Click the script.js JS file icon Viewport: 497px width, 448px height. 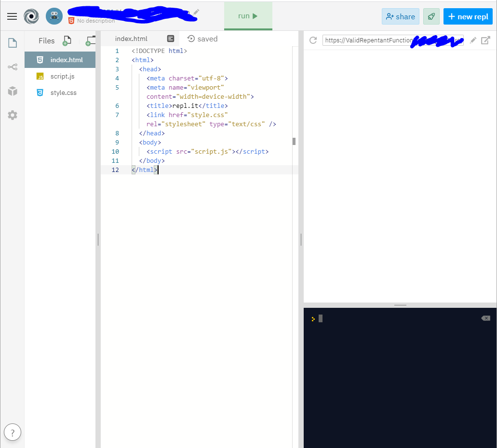coord(40,77)
